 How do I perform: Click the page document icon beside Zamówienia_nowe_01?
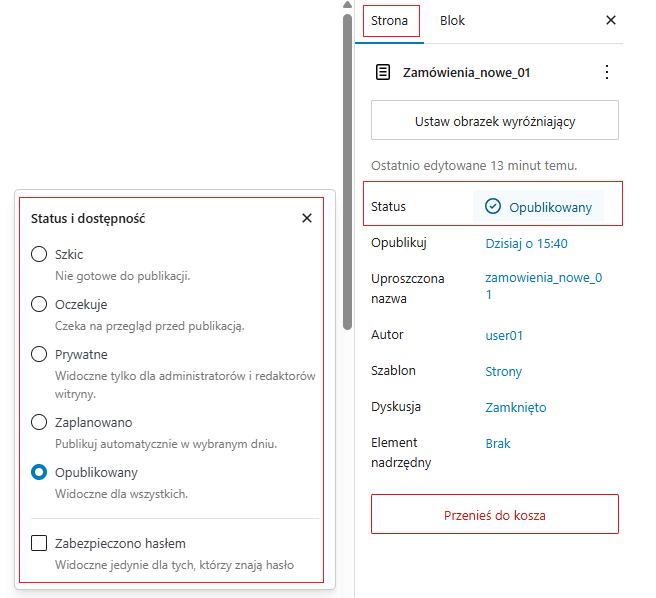383,72
